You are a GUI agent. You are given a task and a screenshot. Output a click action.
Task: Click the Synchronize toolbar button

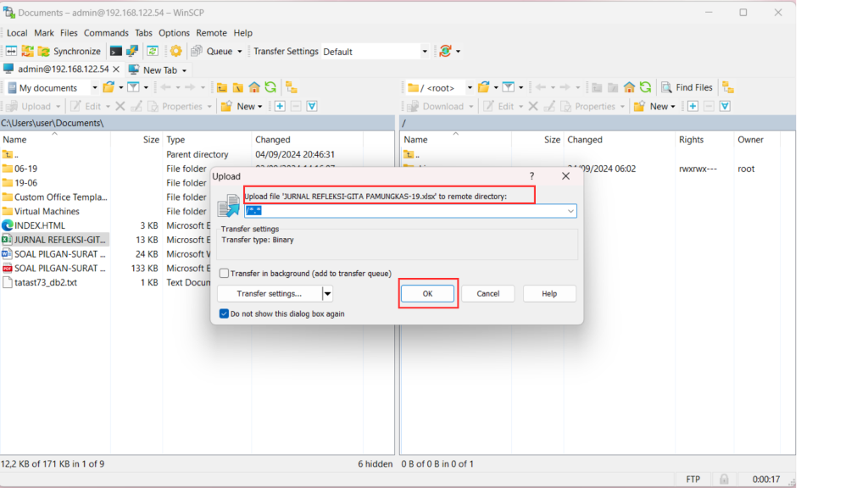click(69, 52)
